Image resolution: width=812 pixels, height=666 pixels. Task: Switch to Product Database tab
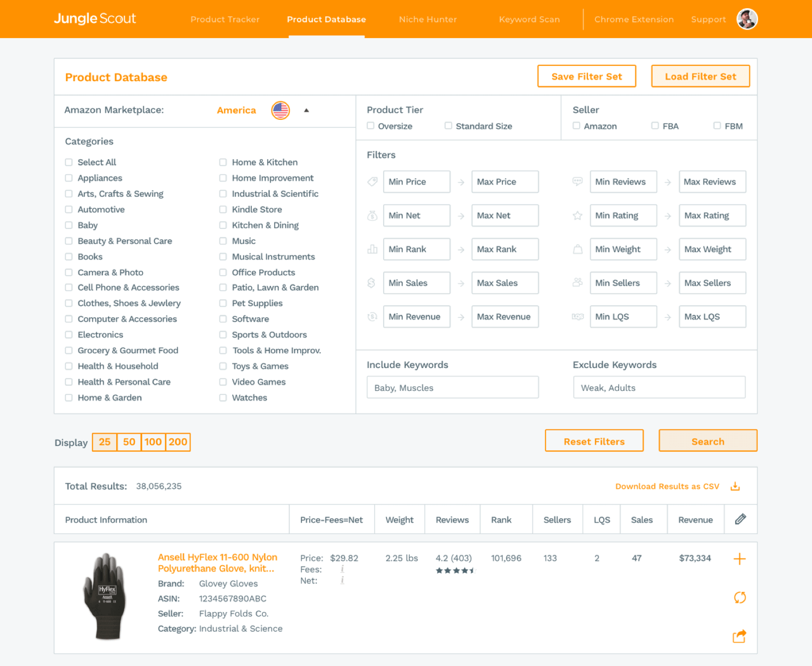[326, 19]
